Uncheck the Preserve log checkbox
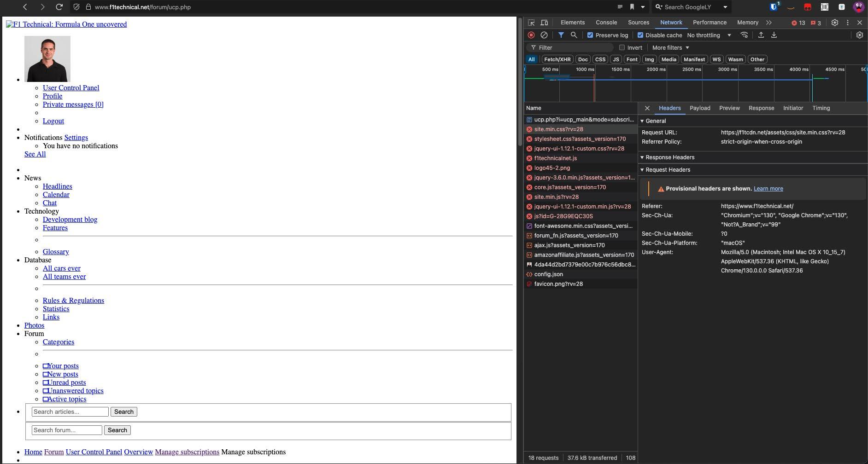Screen dimensions: 868x464 click(590, 35)
